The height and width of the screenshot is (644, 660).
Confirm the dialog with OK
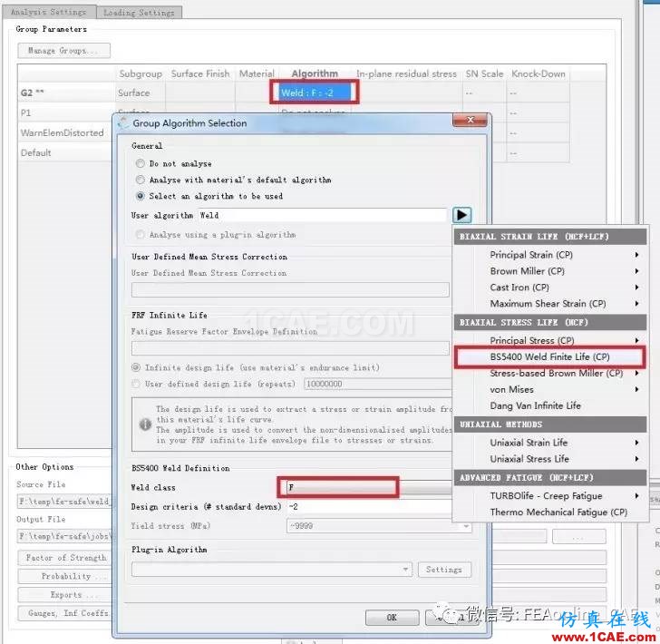tap(392, 617)
